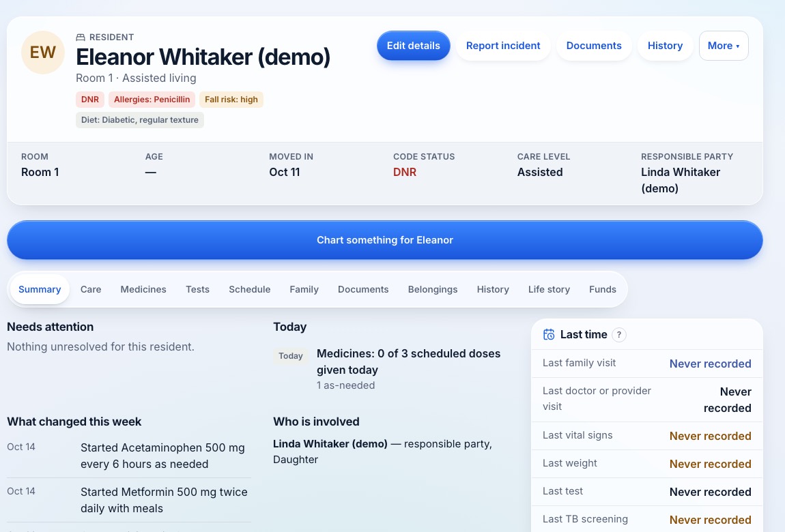Click the Diet: Diabetic, regular texture badge
The height and width of the screenshot is (532, 785).
(140, 120)
